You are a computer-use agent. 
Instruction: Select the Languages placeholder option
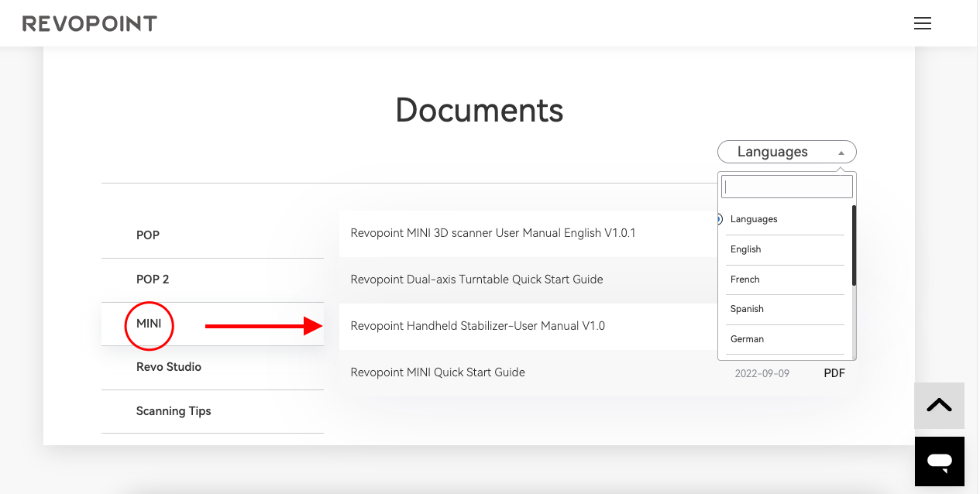(x=785, y=219)
